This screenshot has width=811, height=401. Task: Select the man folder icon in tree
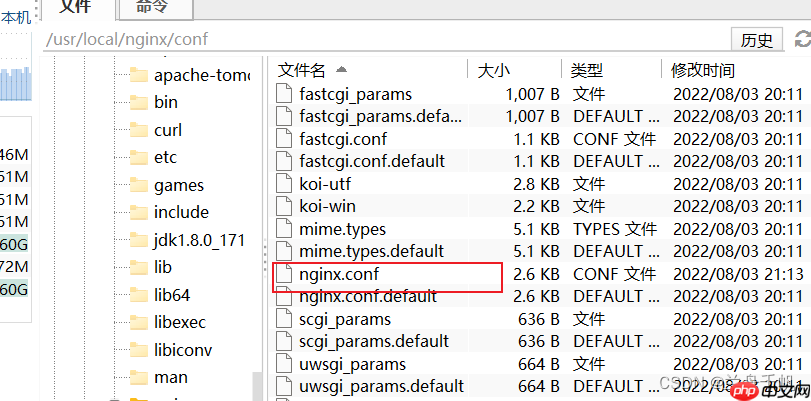(139, 377)
